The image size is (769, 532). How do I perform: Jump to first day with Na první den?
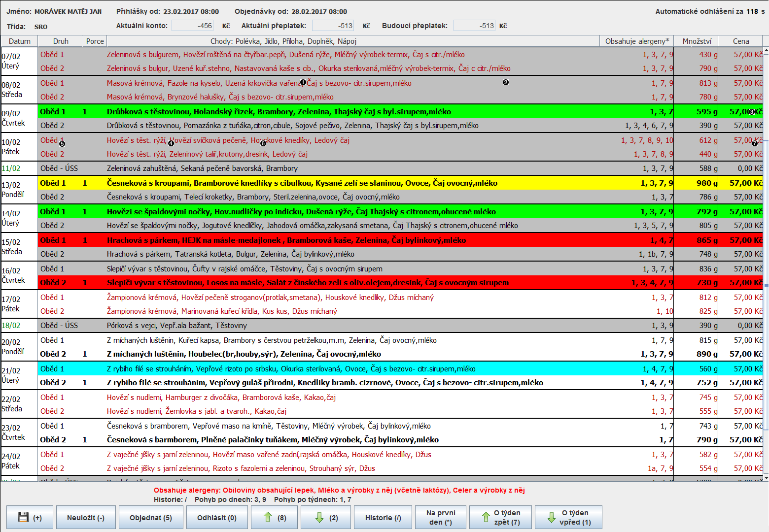440,517
